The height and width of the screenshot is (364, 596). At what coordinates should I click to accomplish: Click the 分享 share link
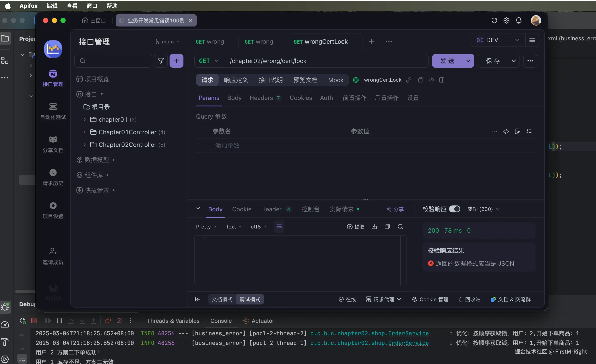pyautogui.click(x=395, y=209)
